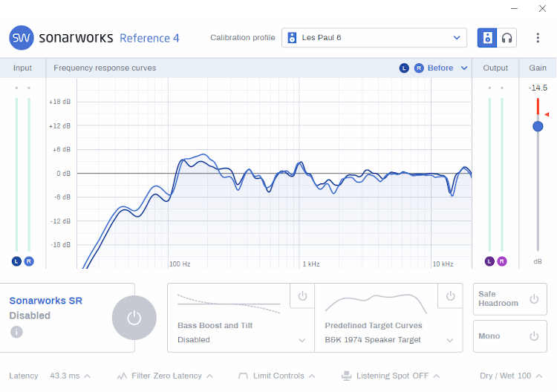Open the Sonarworks SR info icon
Image resolution: width=557 pixels, height=392 pixels.
pyautogui.click(x=16, y=332)
